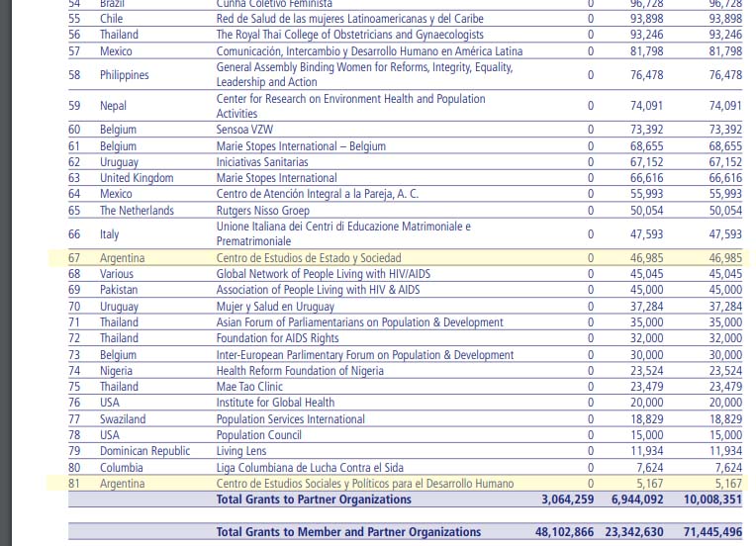This screenshot has height=546, width=756.
Task: Select the organization name Sensoa VZW
Action: click(x=247, y=130)
